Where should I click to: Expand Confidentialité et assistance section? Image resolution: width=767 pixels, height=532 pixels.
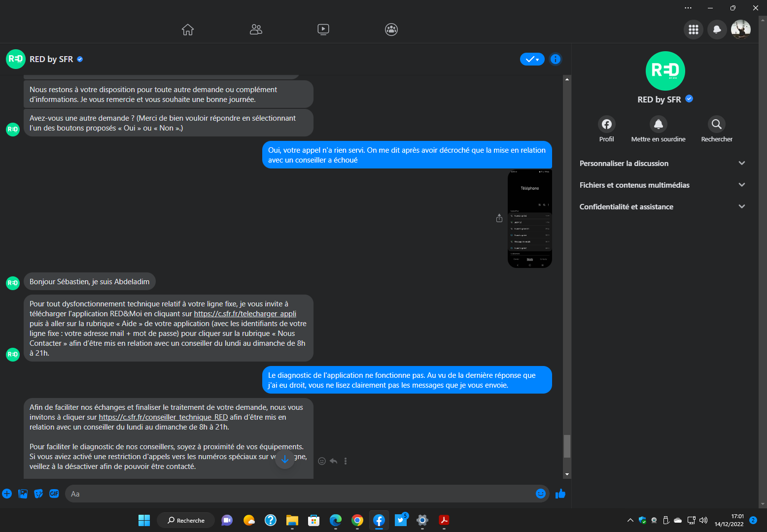tap(662, 207)
